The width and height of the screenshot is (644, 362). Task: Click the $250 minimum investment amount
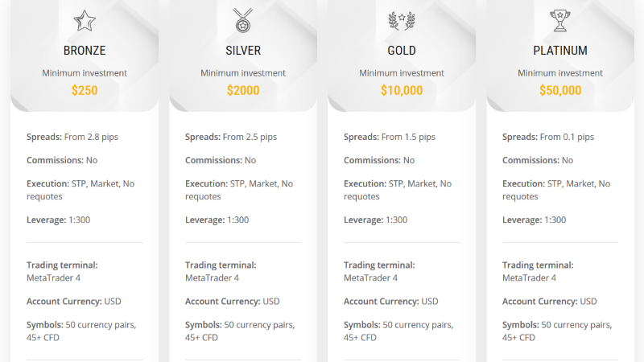coord(85,90)
